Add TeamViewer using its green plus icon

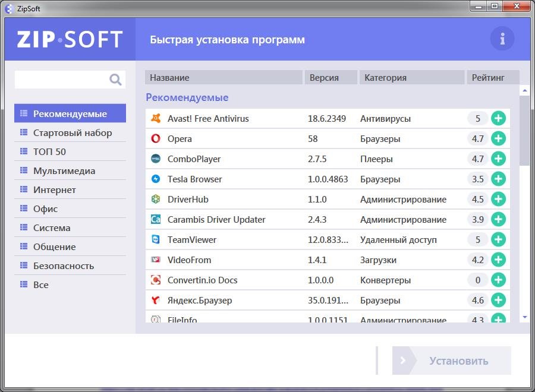coord(498,239)
